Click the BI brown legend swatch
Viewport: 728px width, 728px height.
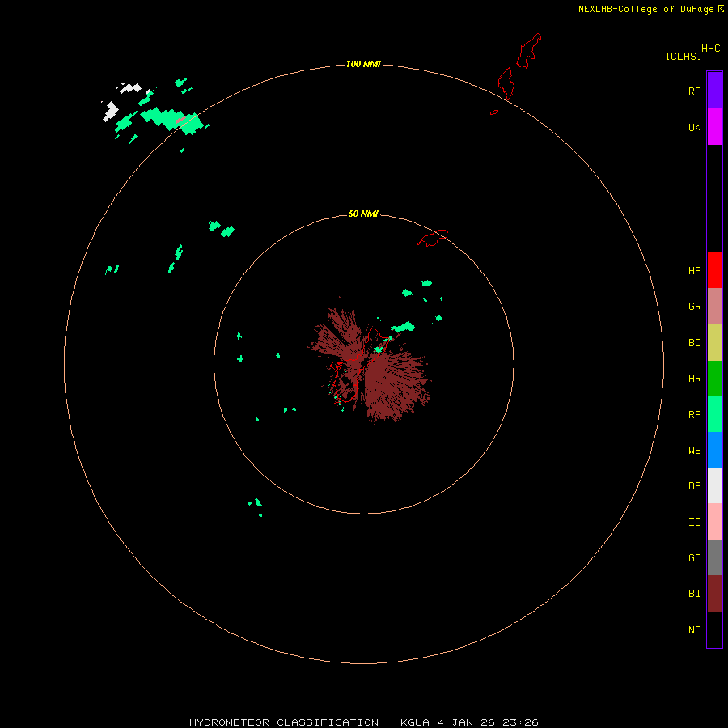coord(714,594)
